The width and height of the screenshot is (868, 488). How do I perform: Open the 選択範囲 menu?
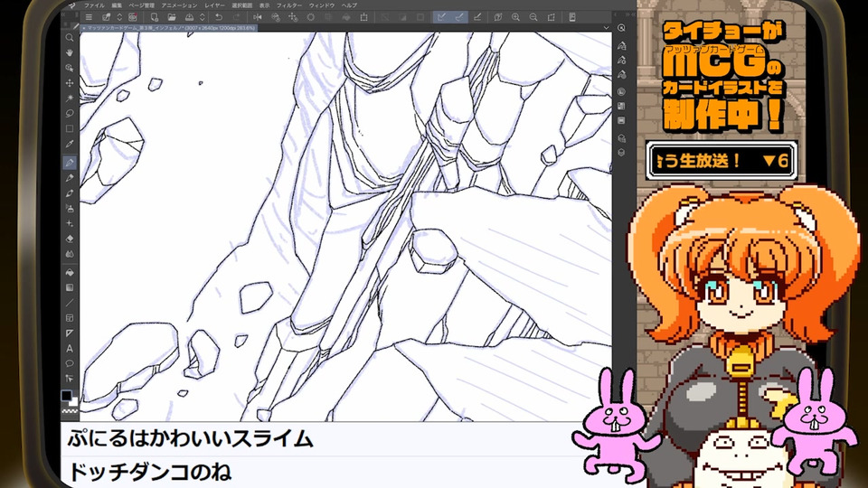[x=242, y=5]
